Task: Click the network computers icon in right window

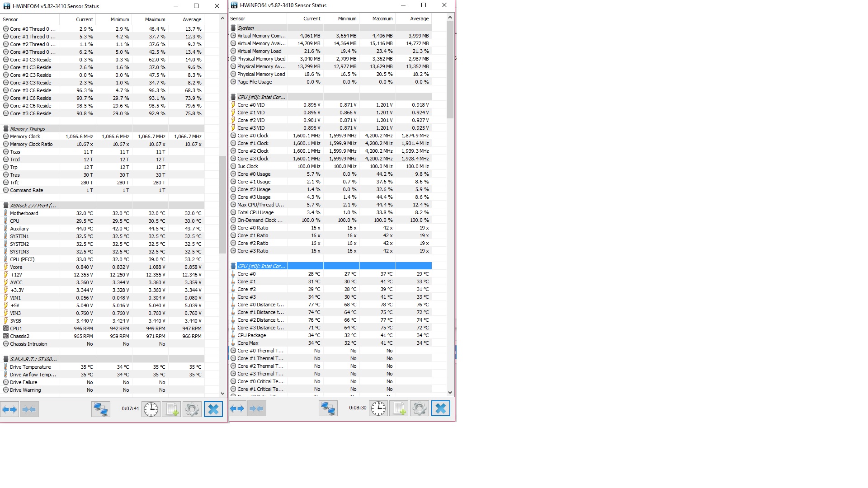Action: [x=328, y=408]
